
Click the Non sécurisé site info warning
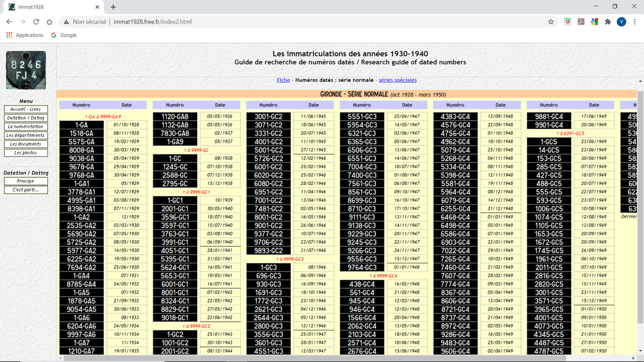85,22
